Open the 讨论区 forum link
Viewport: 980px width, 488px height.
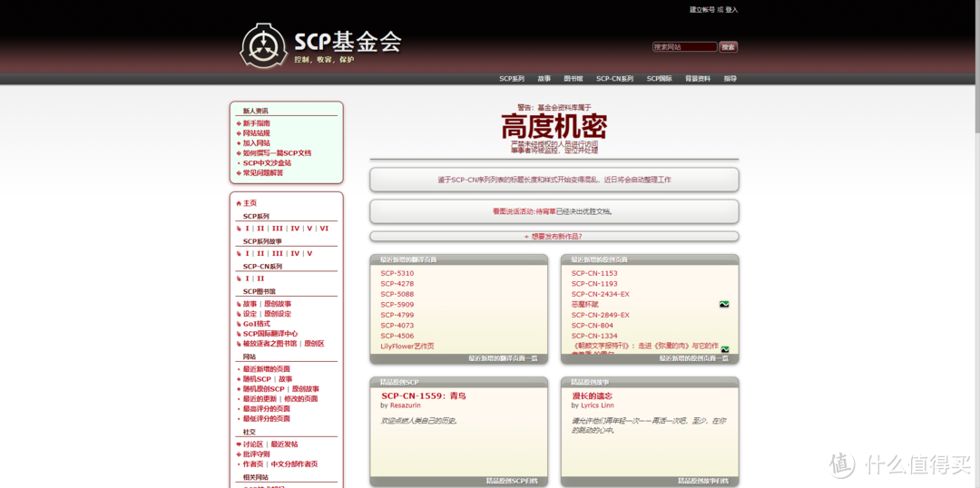pos(253,444)
